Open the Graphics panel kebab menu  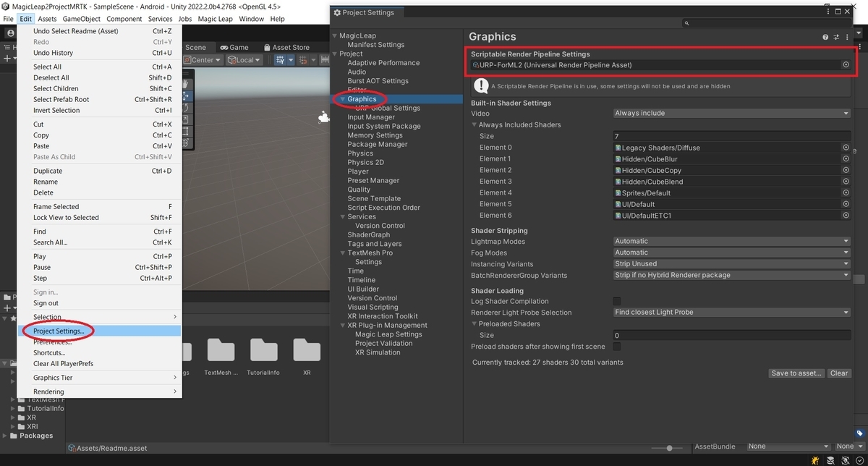pyautogui.click(x=846, y=37)
